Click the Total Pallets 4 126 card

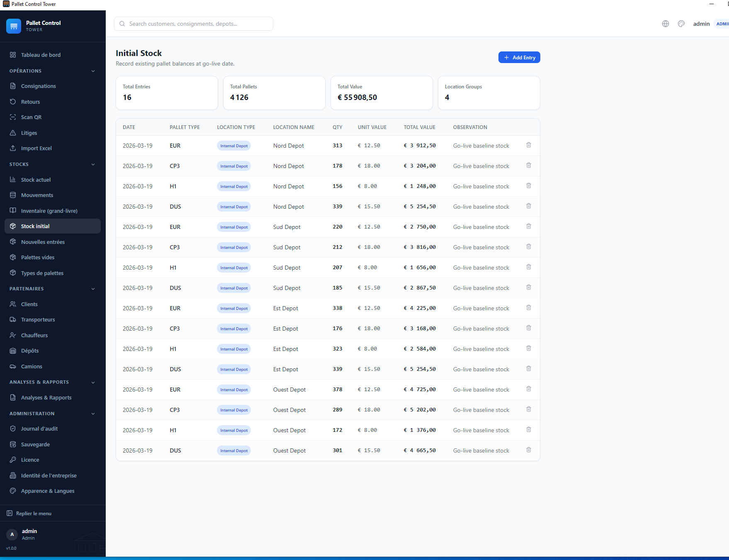coord(274,93)
